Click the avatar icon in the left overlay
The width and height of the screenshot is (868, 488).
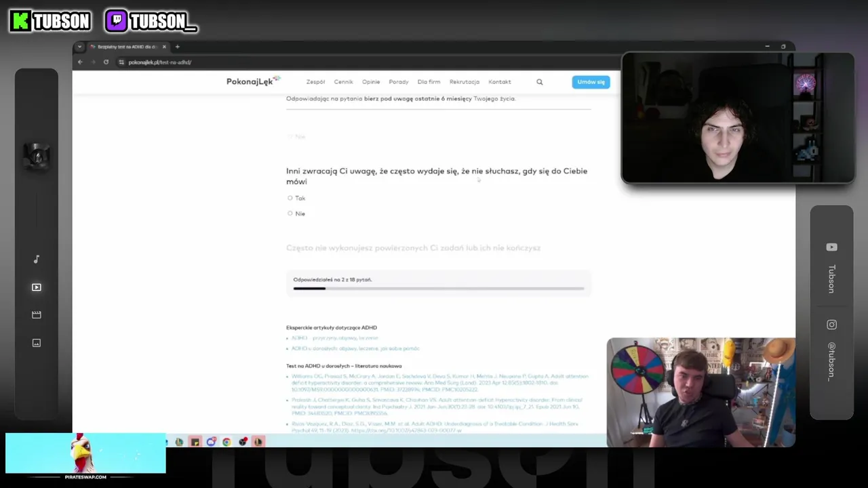point(37,157)
